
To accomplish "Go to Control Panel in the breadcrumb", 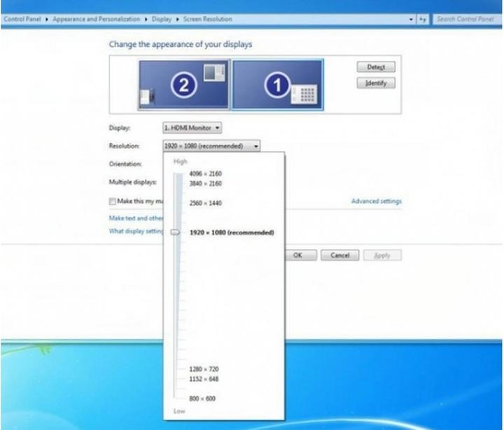I will (22, 19).
